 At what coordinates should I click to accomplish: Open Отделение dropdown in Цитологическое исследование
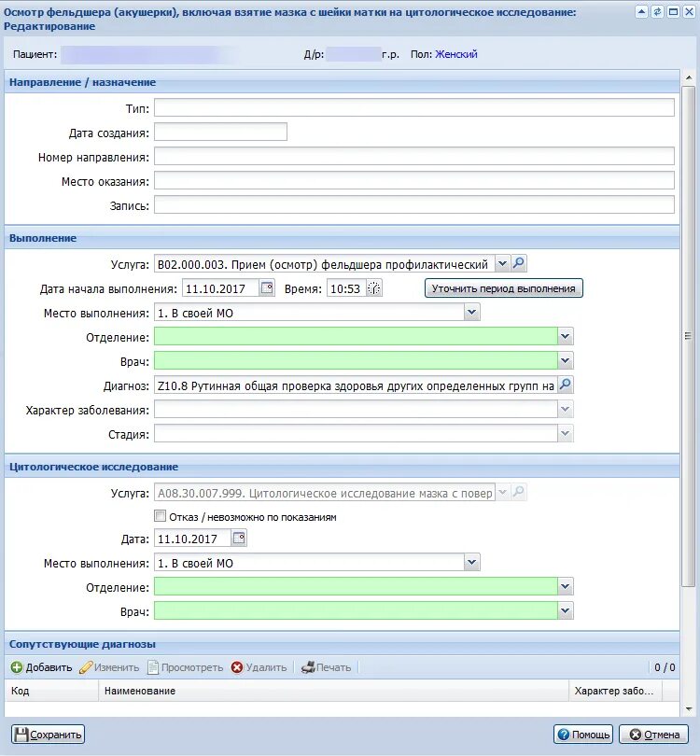point(565,587)
